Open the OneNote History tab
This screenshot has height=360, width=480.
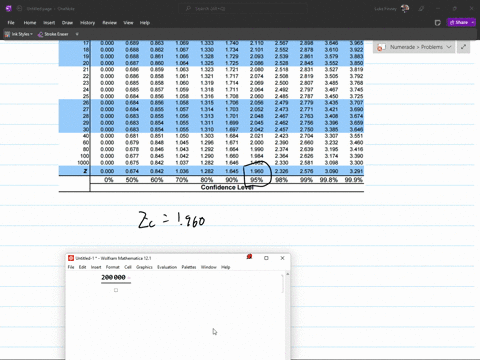pos(87,23)
